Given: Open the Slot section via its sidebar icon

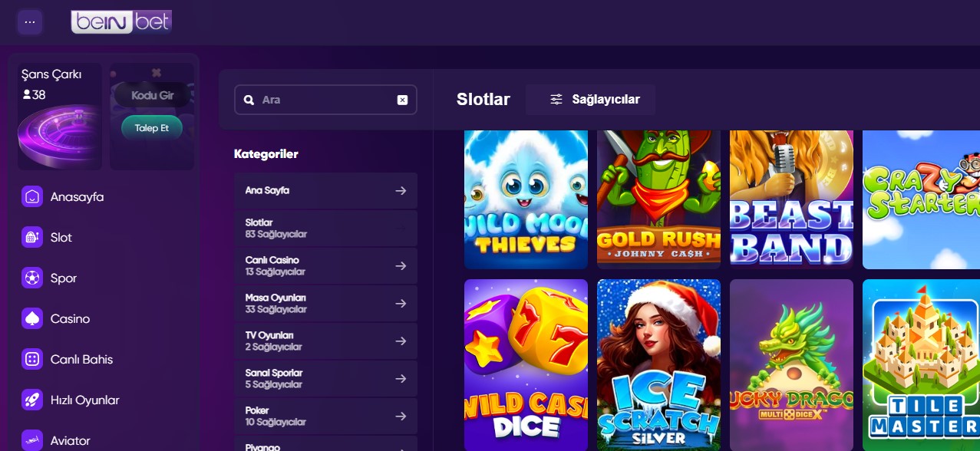Looking at the screenshot, I should (31, 237).
